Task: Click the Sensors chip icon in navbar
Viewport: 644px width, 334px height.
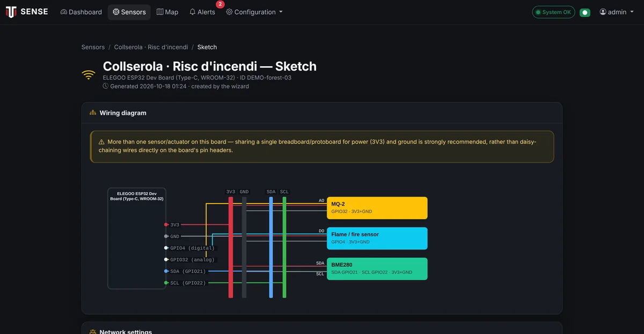Action: point(116,12)
